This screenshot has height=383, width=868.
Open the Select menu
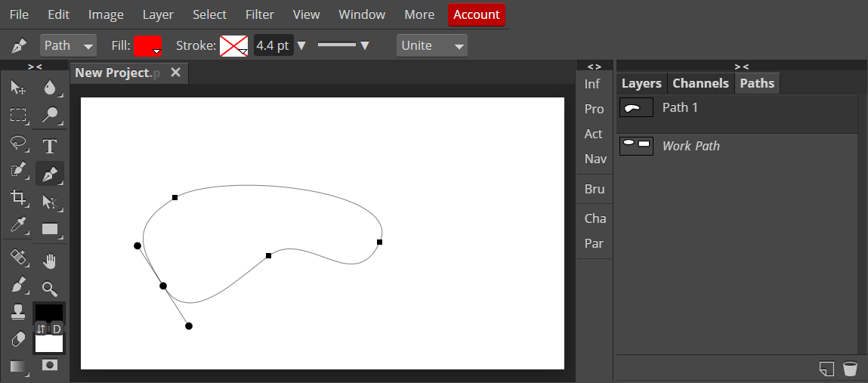click(x=209, y=14)
